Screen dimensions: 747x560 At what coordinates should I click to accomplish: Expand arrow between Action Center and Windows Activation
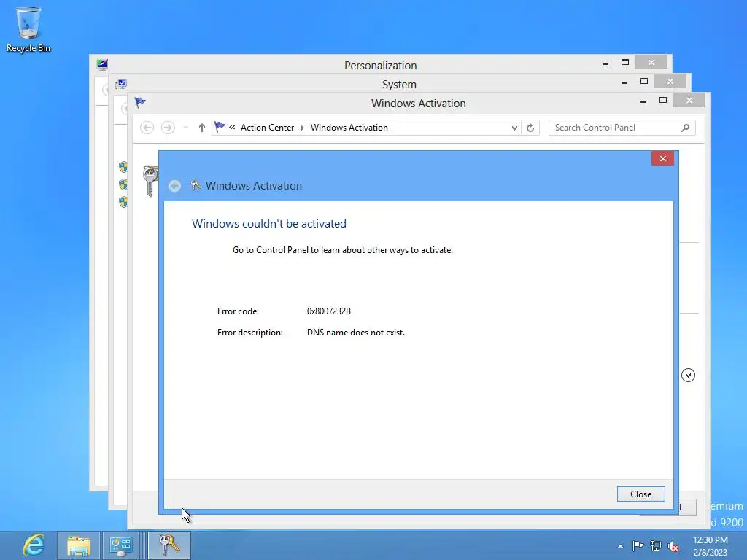(x=303, y=128)
